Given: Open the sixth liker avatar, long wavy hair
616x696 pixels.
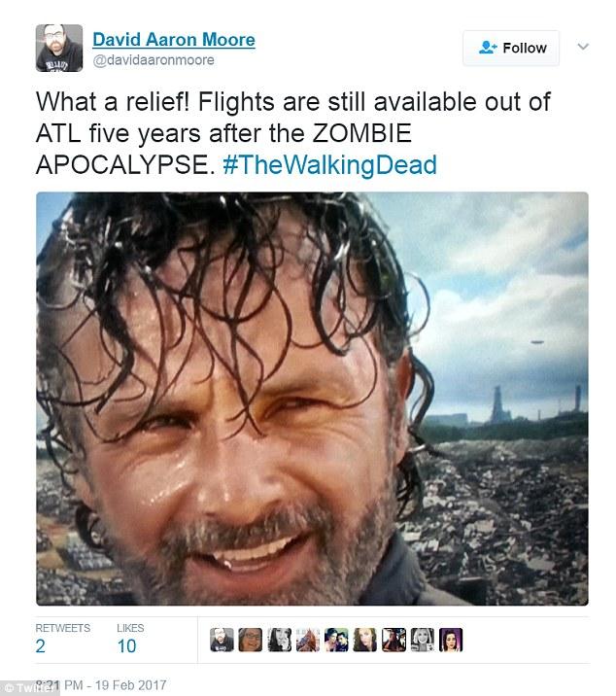Looking at the screenshot, I should (364, 640).
